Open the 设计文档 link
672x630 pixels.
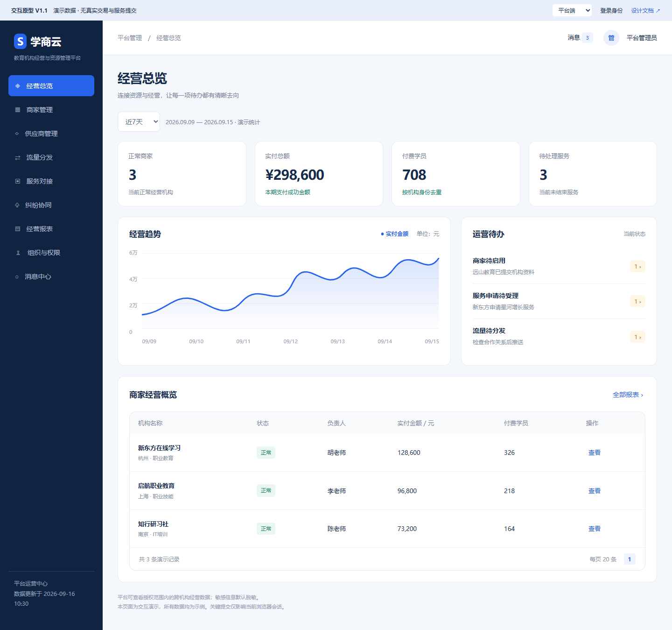[x=646, y=10]
